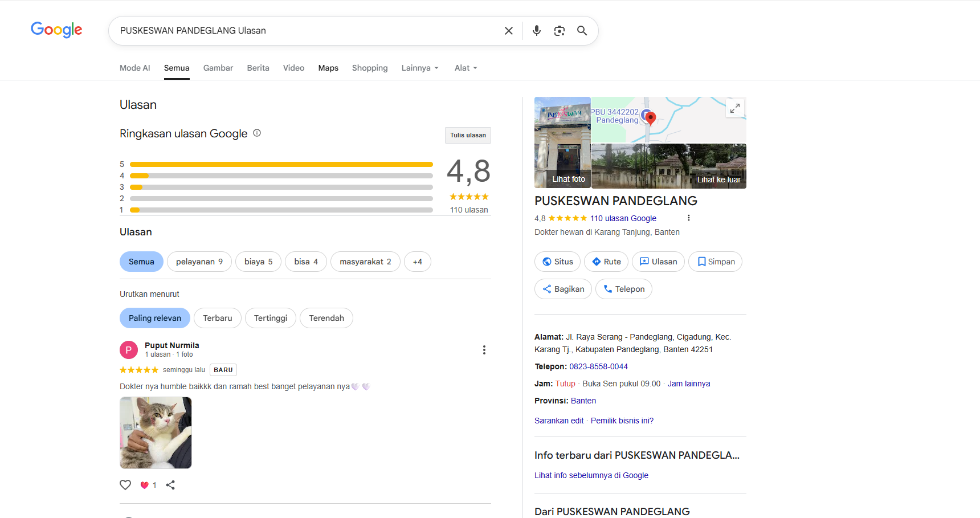Call the clinic using the Telepon button

pos(623,289)
